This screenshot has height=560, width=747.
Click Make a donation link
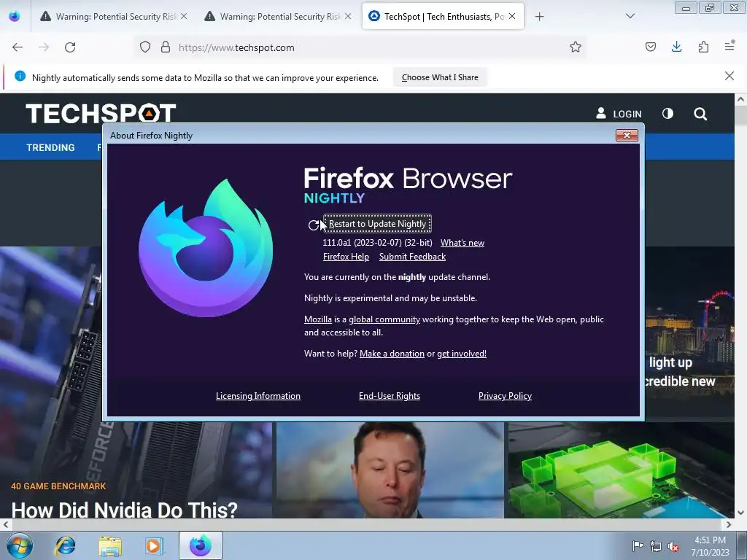[x=392, y=354]
